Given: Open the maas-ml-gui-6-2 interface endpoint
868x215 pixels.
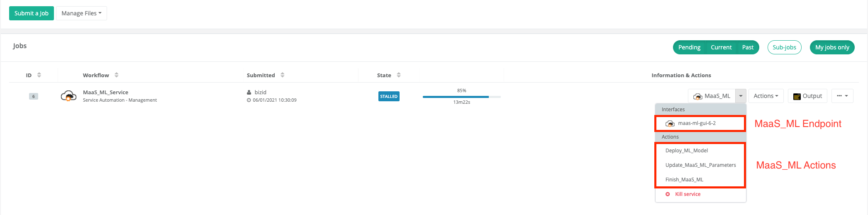Looking at the screenshot, I should [x=700, y=123].
